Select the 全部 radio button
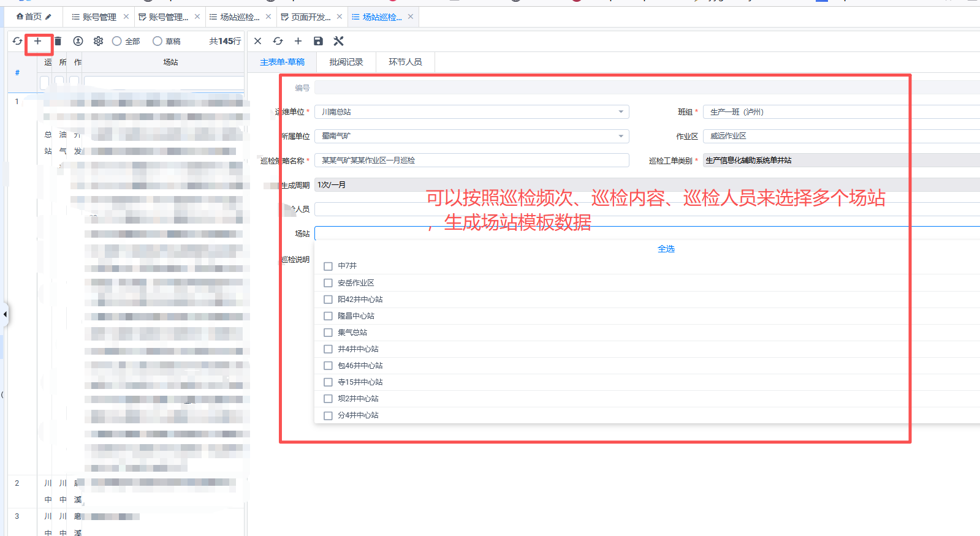Screen dimensions: 980x536 click(x=117, y=41)
